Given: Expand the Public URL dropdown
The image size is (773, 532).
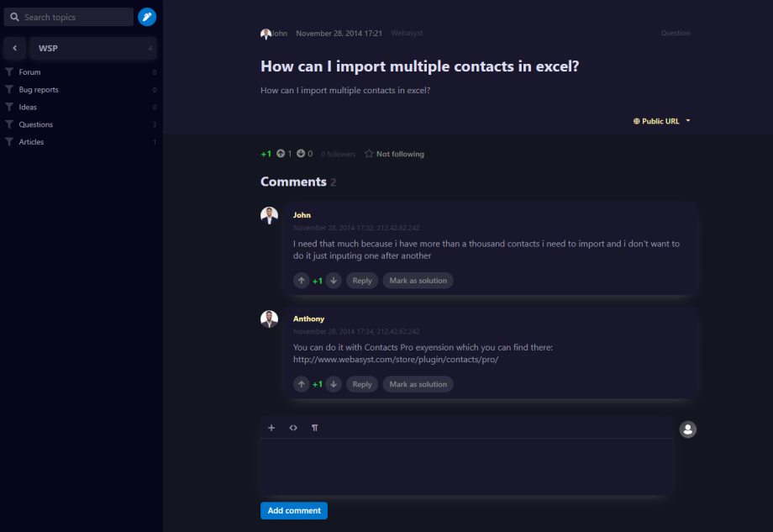Looking at the screenshot, I should click(662, 121).
